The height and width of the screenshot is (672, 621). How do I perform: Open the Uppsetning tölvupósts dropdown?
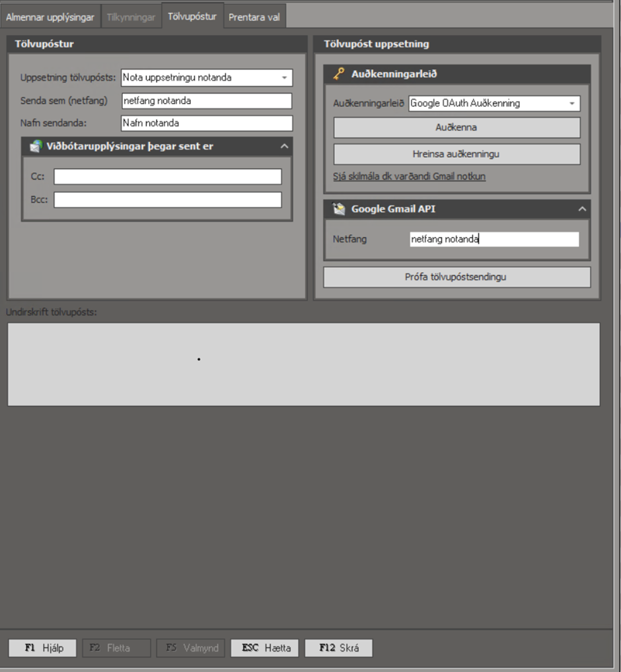point(284,78)
